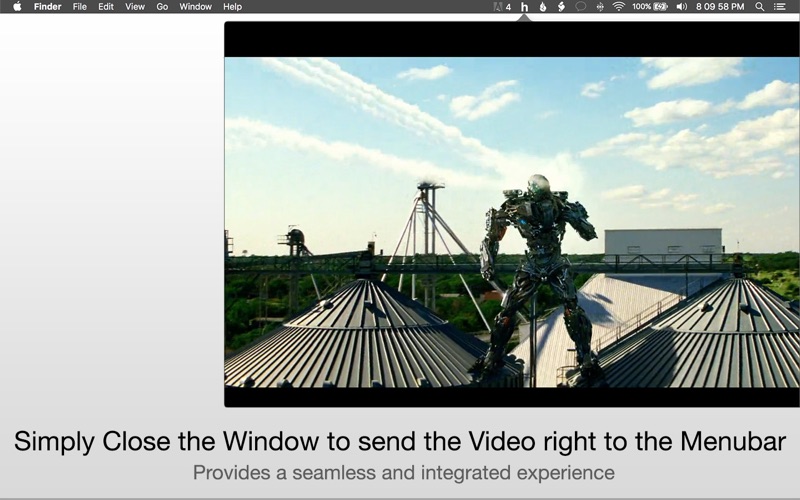Viewport: 800px width, 500px height.
Task: Click the clock showing 8 09 58 PM
Action: (720, 7)
